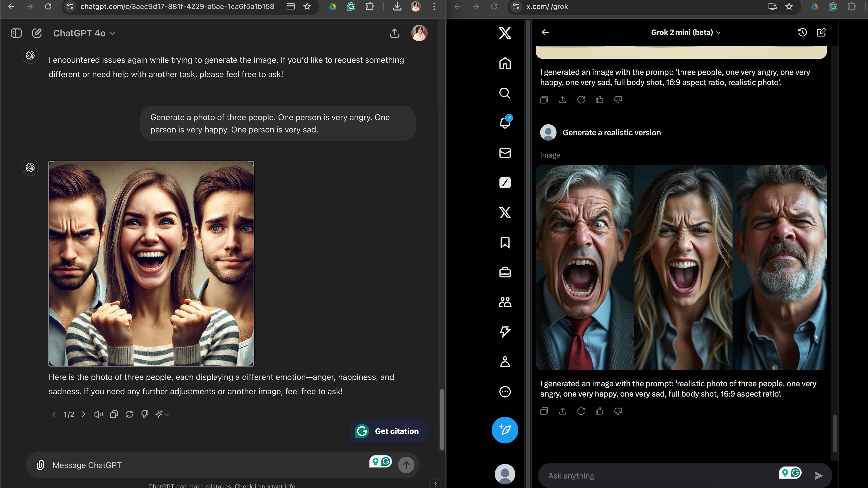Open X Bookmarks in sidebar
Viewport: 868px width, 488px height.
(505, 243)
